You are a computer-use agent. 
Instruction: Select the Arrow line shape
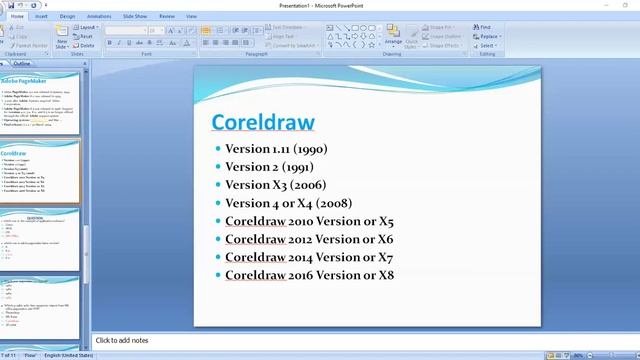[x=347, y=28]
